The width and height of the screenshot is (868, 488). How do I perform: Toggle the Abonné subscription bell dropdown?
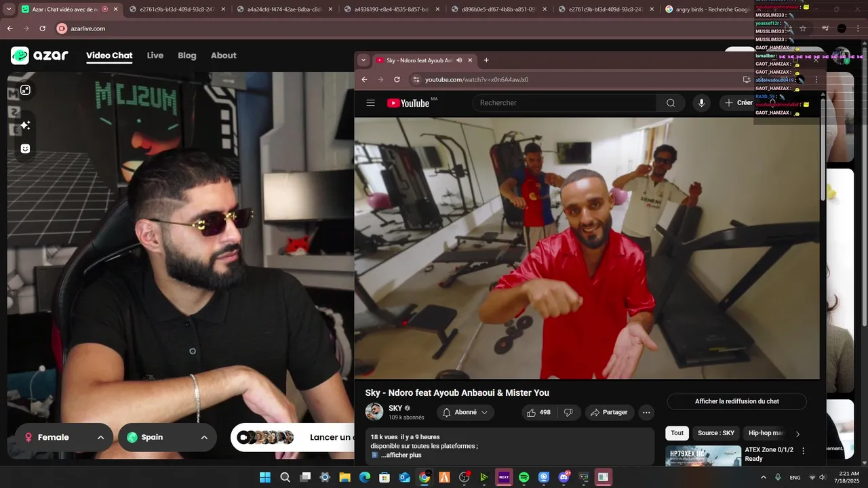pos(465,412)
